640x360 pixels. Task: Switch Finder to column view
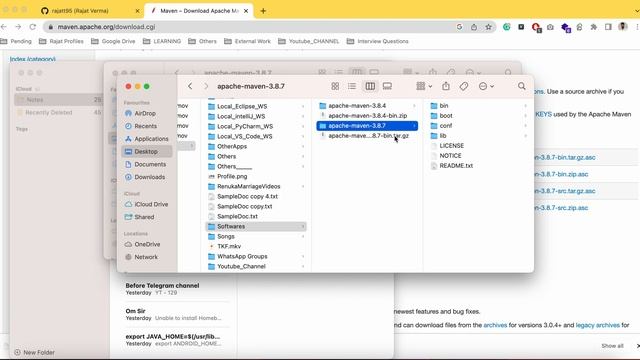tap(370, 86)
